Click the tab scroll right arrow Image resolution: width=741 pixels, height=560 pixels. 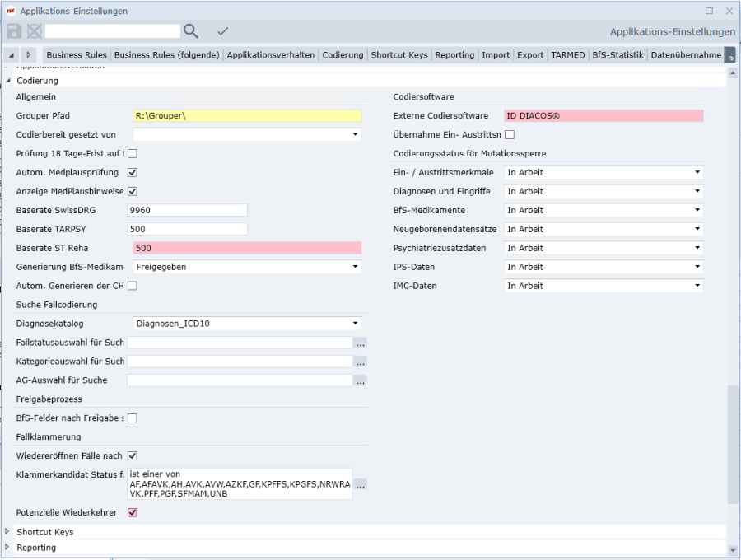point(29,55)
